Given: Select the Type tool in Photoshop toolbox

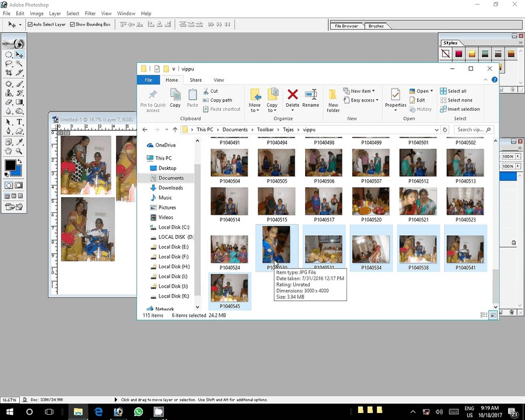Looking at the screenshot, I should pyautogui.click(x=19, y=122).
